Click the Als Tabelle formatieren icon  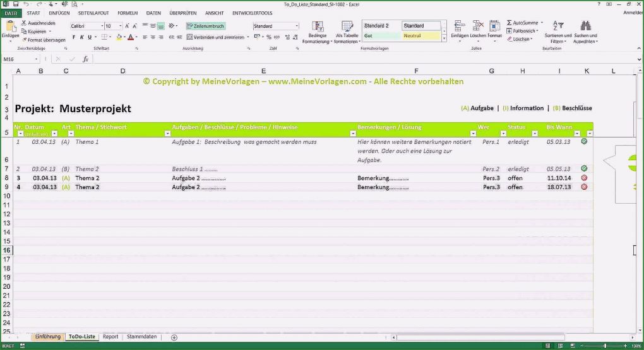(347, 27)
